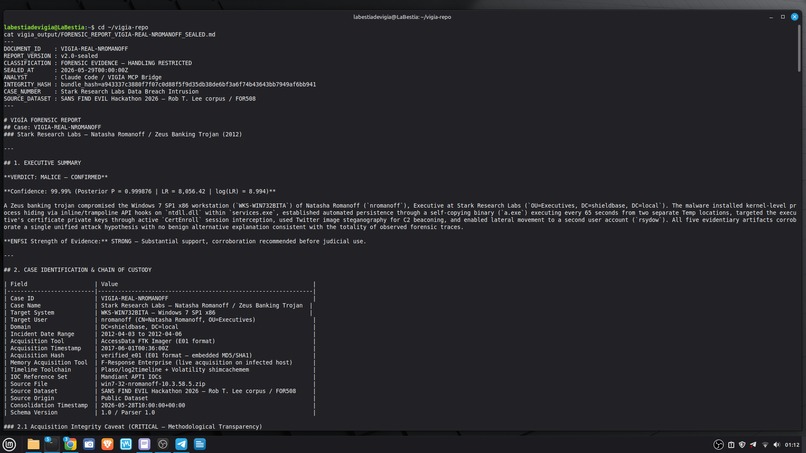Open the Brave browser taskbar icon
806x453 pixels.
[x=107, y=444]
